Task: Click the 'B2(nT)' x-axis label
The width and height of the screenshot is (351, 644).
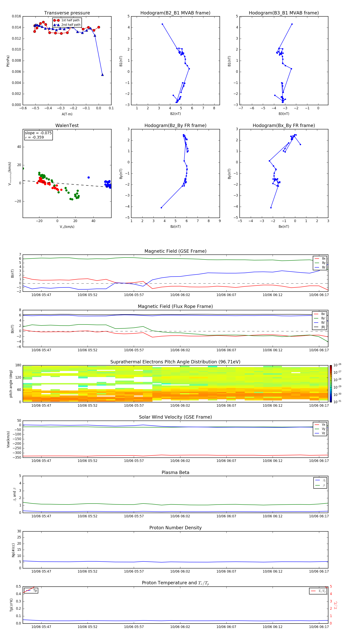Action: (175, 114)
